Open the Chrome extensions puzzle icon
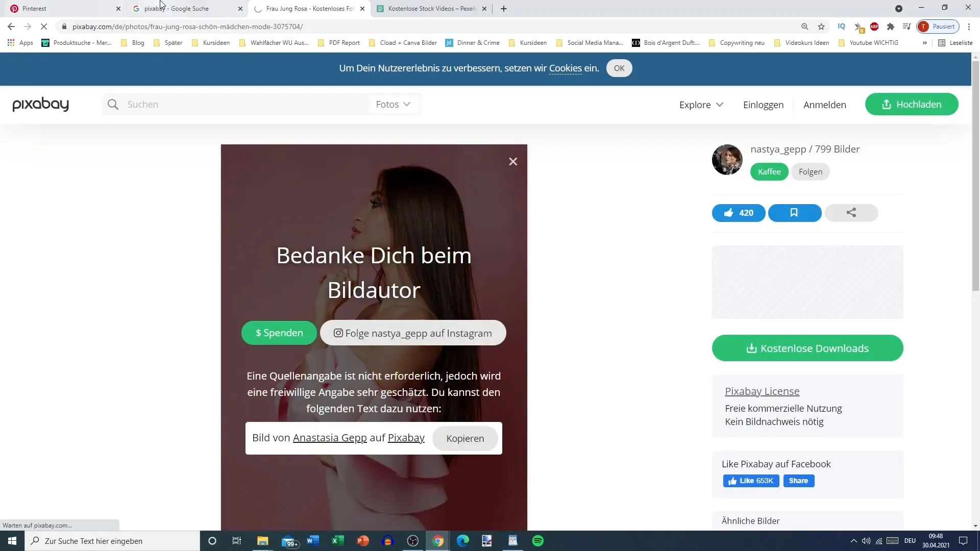Image resolution: width=980 pixels, height=551 pixels. 891,27
